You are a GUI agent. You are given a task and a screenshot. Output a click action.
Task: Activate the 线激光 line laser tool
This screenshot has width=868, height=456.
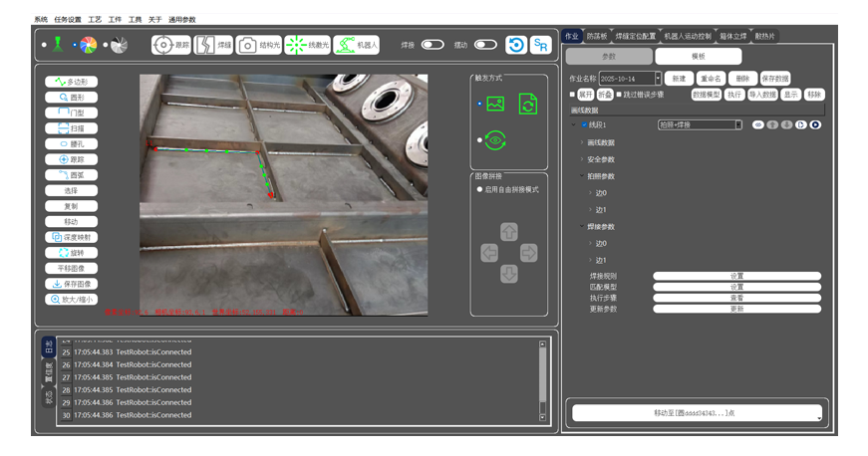pyautogui.click(x=307, y=45)
